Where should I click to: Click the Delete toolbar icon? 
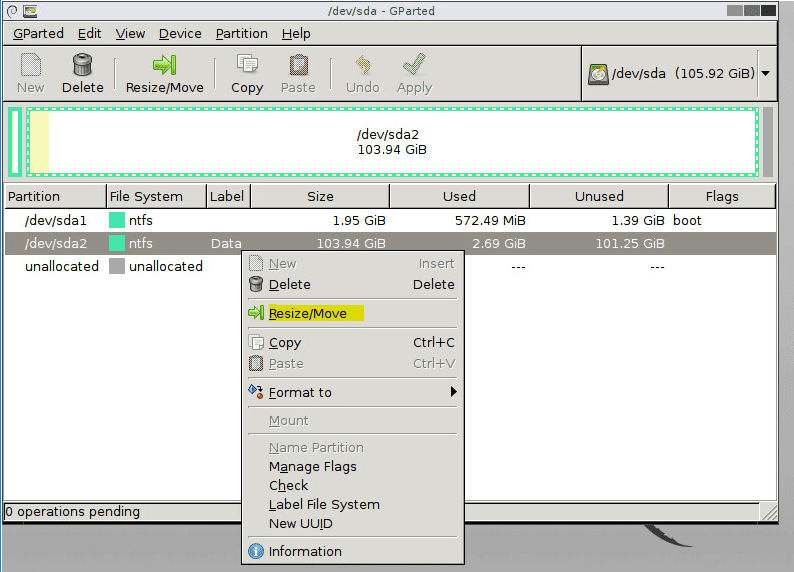coord(83,65)
